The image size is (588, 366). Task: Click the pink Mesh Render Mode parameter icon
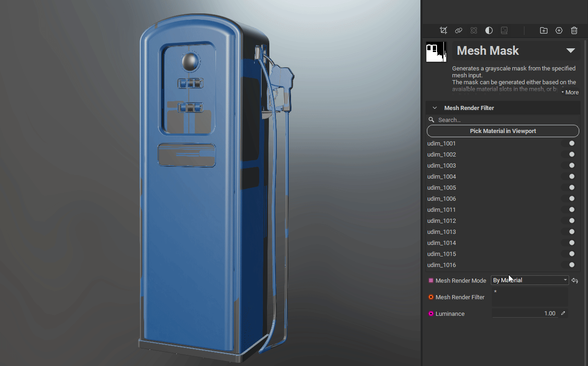pos(431,280)
